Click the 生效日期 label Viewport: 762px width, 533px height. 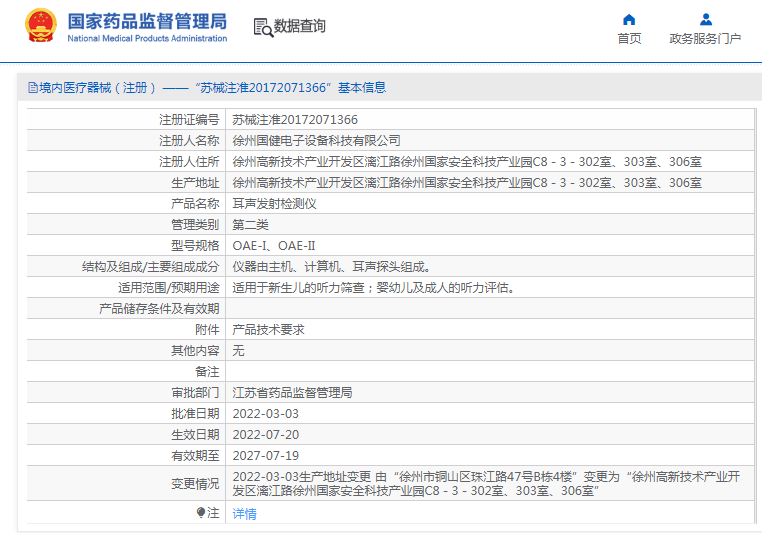coord(195,434)
